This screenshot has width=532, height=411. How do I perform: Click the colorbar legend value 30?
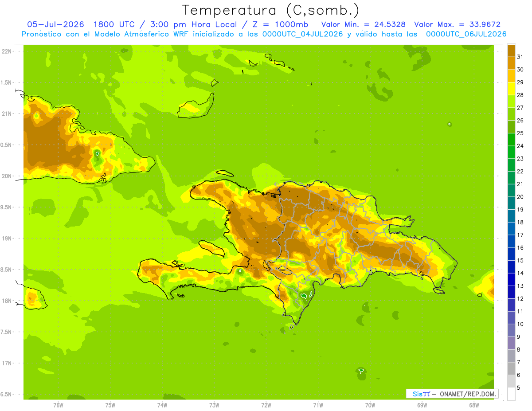(520, 70)
